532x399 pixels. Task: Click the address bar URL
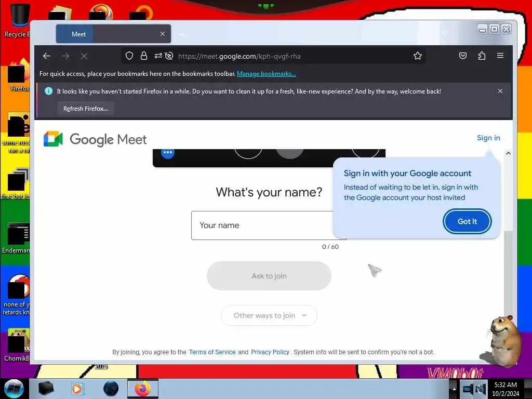point(240,56)
